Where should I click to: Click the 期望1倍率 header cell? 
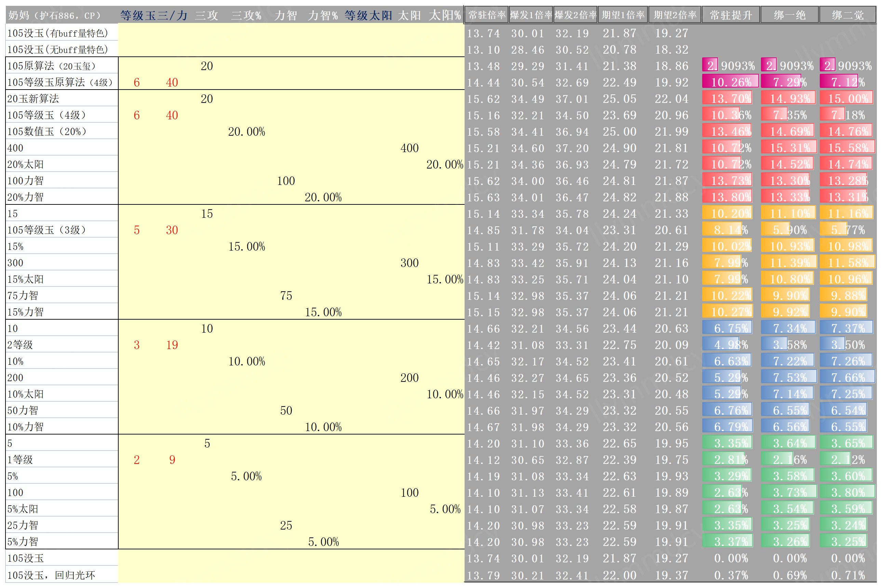(623, 15)
